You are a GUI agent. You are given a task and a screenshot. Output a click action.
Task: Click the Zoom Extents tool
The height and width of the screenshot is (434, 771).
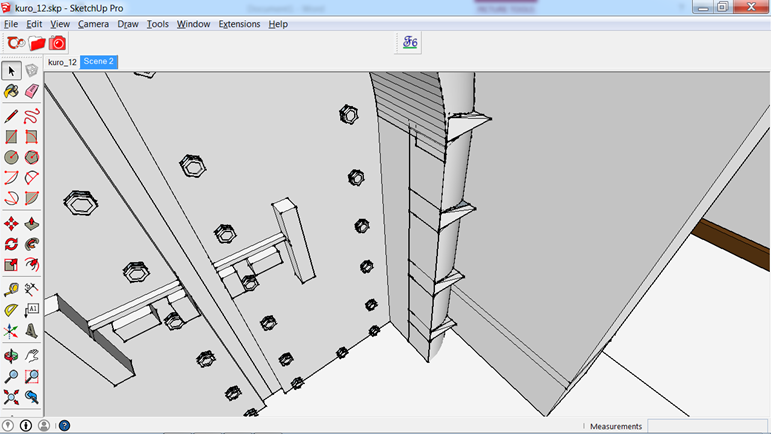coord(11,397)
